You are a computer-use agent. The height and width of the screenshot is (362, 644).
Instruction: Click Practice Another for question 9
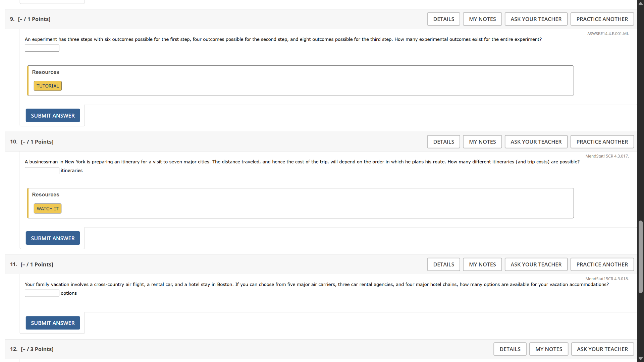coord(602,19)
